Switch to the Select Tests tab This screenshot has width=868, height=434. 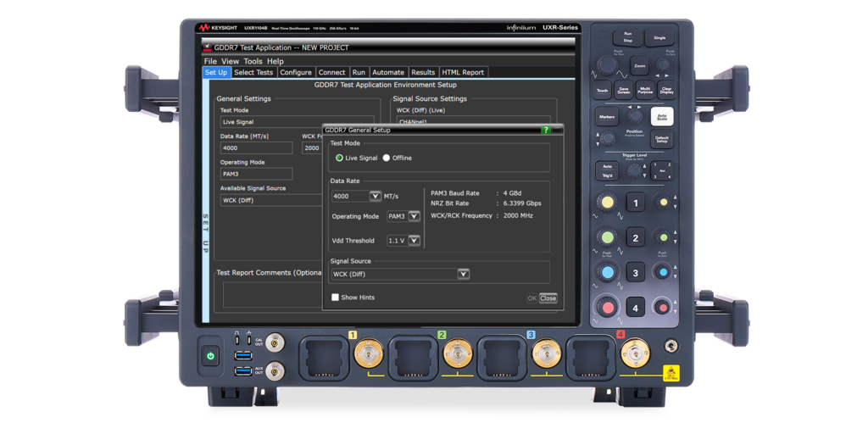click(x=253, y=73)
